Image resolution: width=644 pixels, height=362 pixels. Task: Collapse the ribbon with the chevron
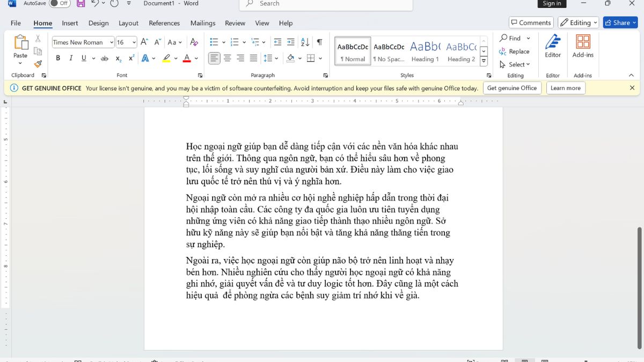tap(631, 75)
